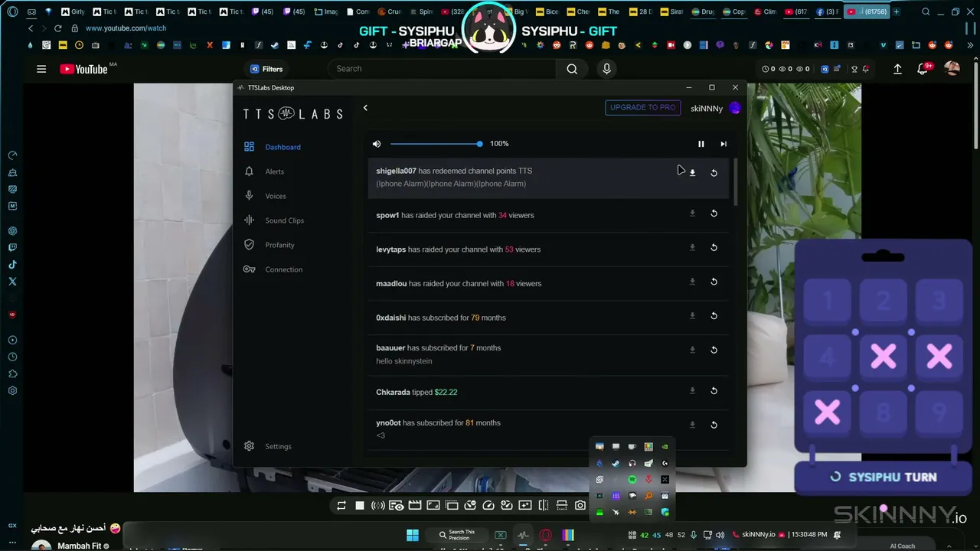980x551 pixels.
Task: Reload the page in the browser
Action: click(57, 28)
